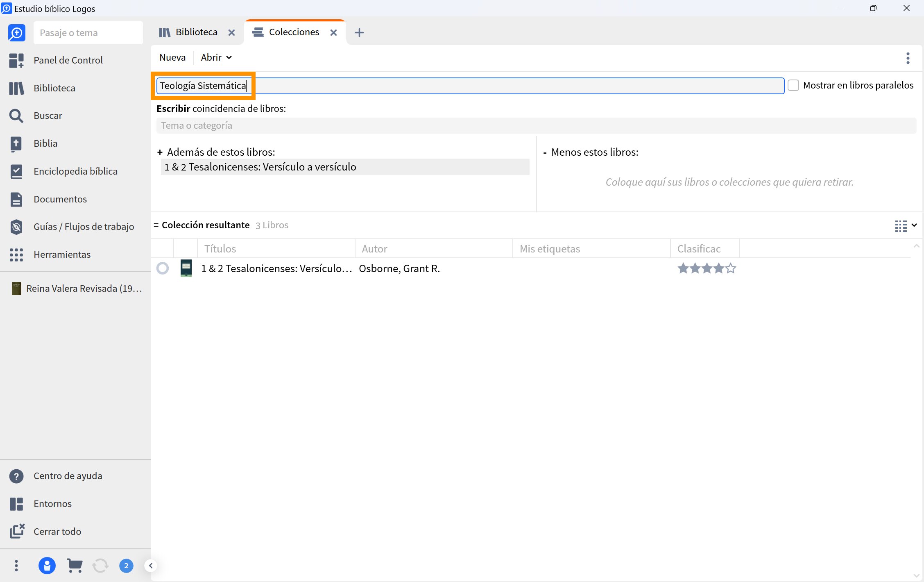924x582 pixels.
Task: Click the author Osborne, Grant R.
Action: [x=399, y=268]
